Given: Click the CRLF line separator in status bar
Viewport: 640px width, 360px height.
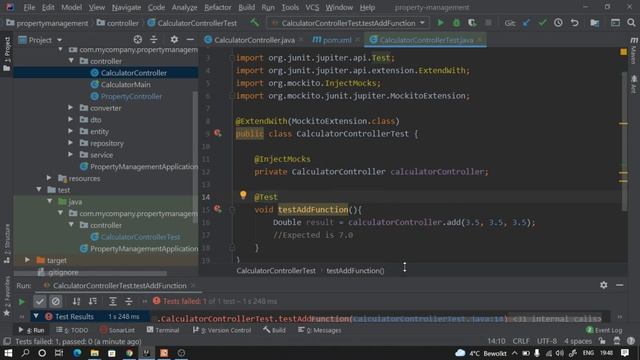Looking at the screenshot, I should 521,341.
